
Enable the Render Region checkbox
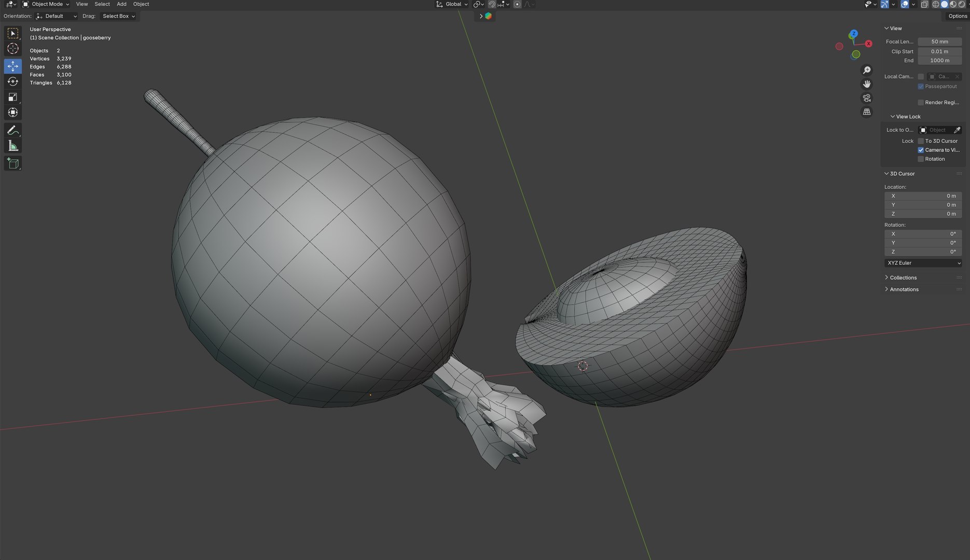(x=921, y=103)
